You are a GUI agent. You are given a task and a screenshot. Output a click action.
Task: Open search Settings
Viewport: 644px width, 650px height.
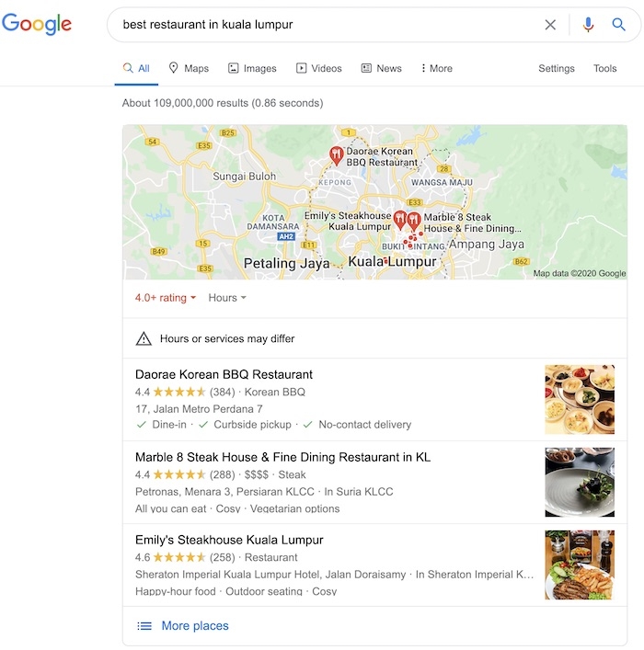coord(557,68)
